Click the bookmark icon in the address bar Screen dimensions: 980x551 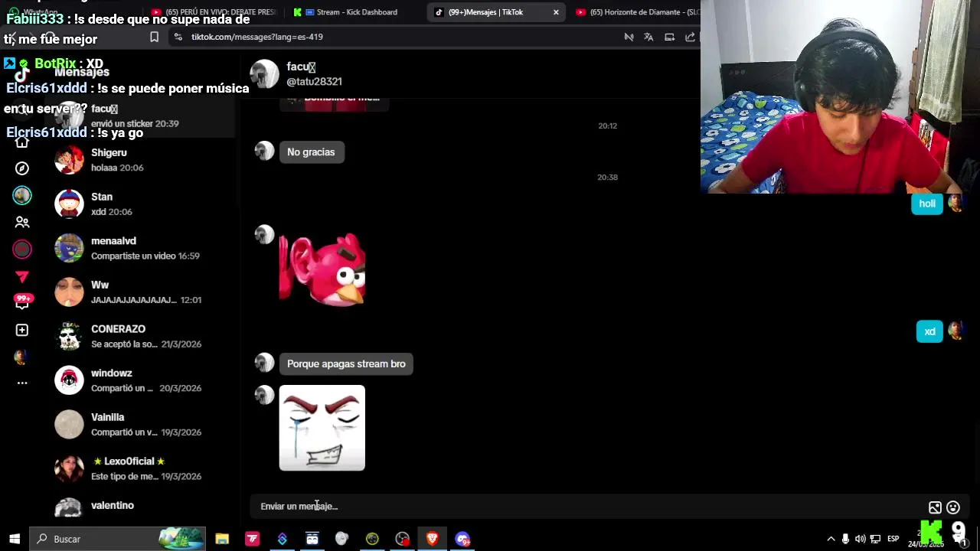(154, 37)
